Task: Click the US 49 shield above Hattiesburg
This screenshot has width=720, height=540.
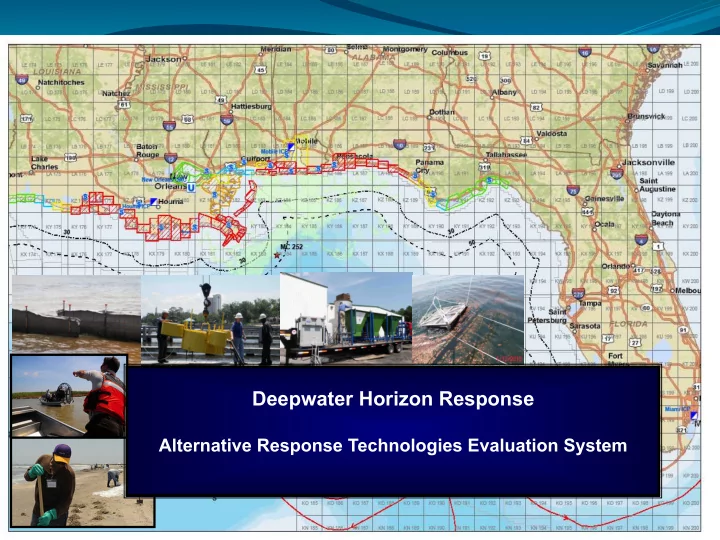Action: coord(221,100)
